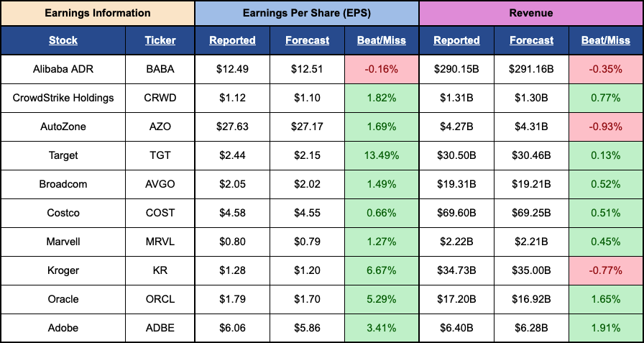This screenshot has height=343, width=644.
Task: Click Costco's $69.25B revenue forecast cell
Action: (531, 213)
